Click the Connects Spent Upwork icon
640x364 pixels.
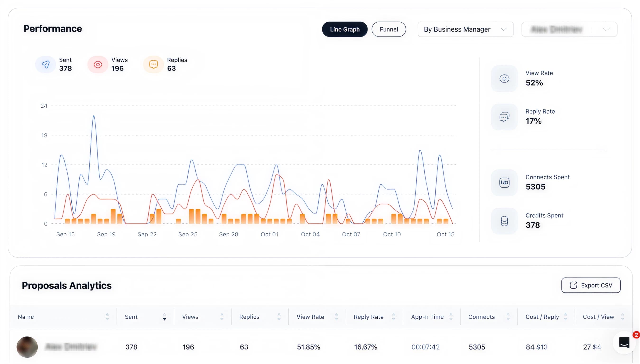pyautogui.click(x=504, y=182)
